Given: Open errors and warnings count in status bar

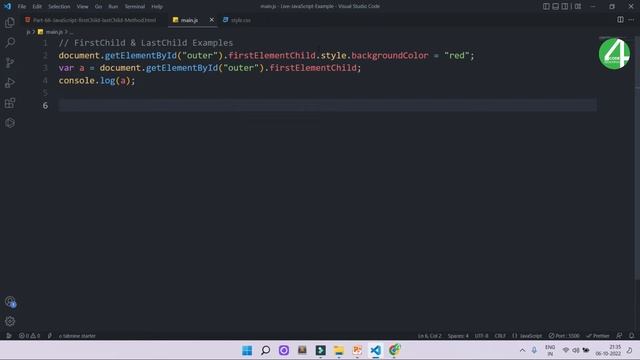Looking at the screenshot, I should 29,336.
